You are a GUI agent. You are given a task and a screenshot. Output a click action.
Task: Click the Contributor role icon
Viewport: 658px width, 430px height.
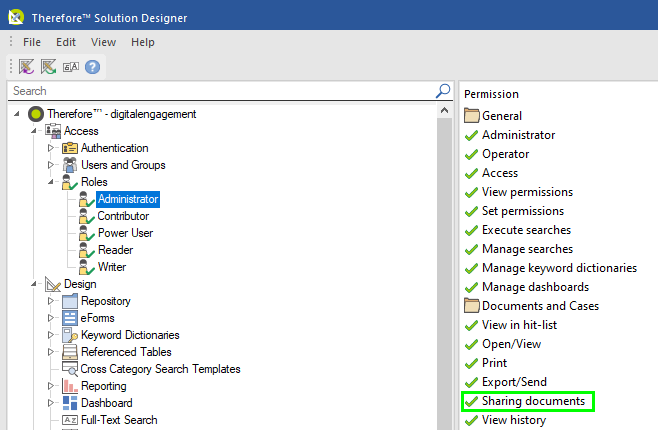coord(86,216)
